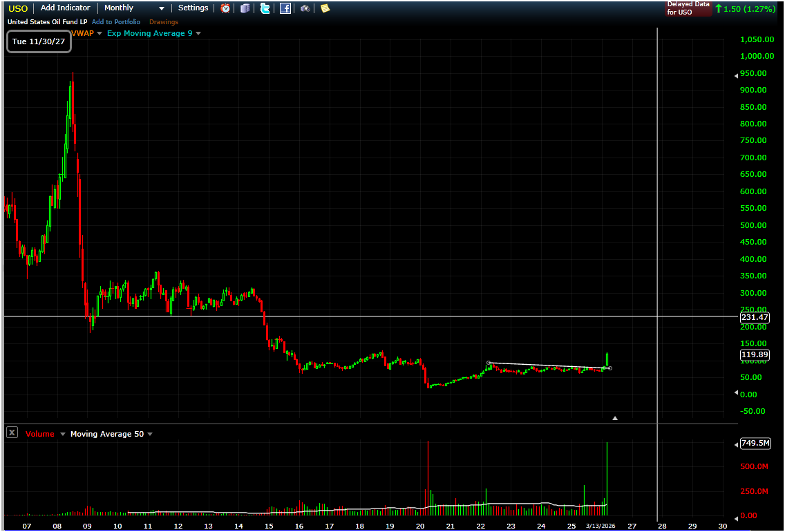Open the alarm clock price alert icon
This screenshot has height=532, width=785.
[226, 8]
